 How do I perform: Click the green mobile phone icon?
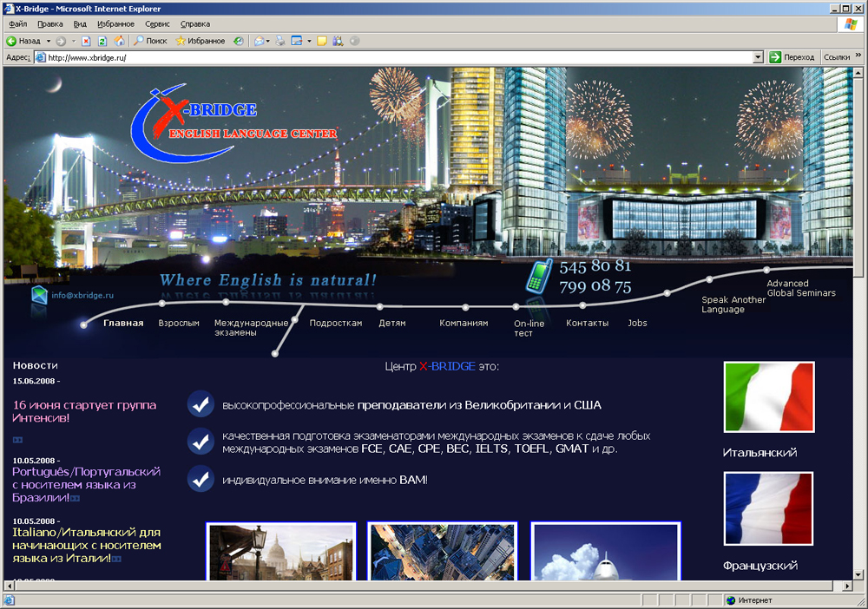539,276
